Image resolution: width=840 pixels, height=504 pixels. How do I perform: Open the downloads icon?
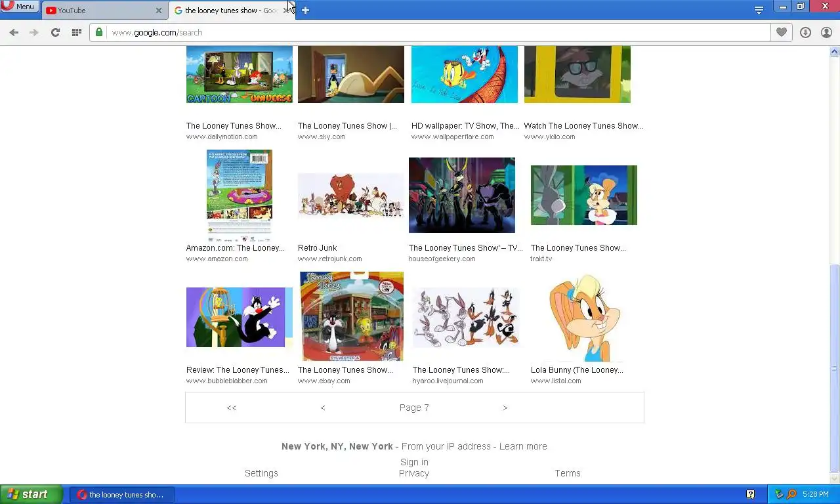805,32
